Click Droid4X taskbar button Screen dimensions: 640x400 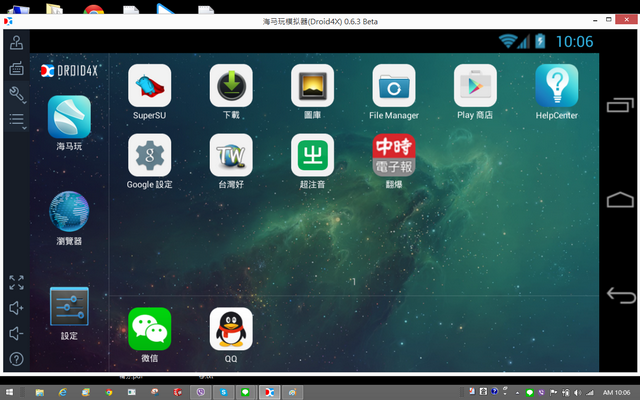269,392
